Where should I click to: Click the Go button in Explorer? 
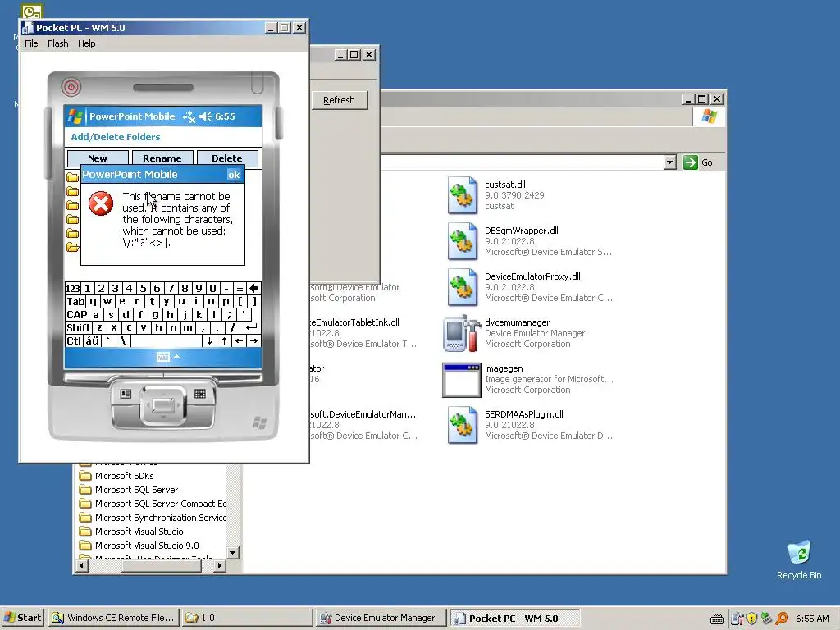coord(699,162)
